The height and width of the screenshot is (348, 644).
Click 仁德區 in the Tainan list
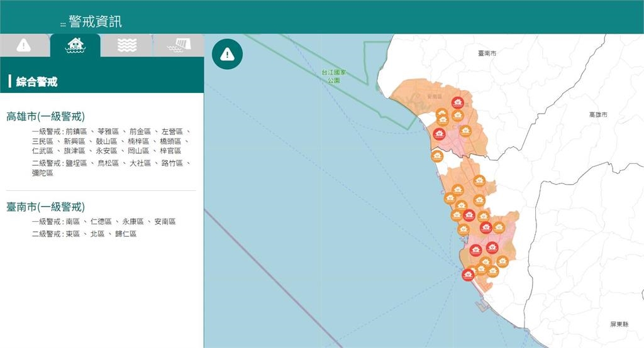point(101,222)
